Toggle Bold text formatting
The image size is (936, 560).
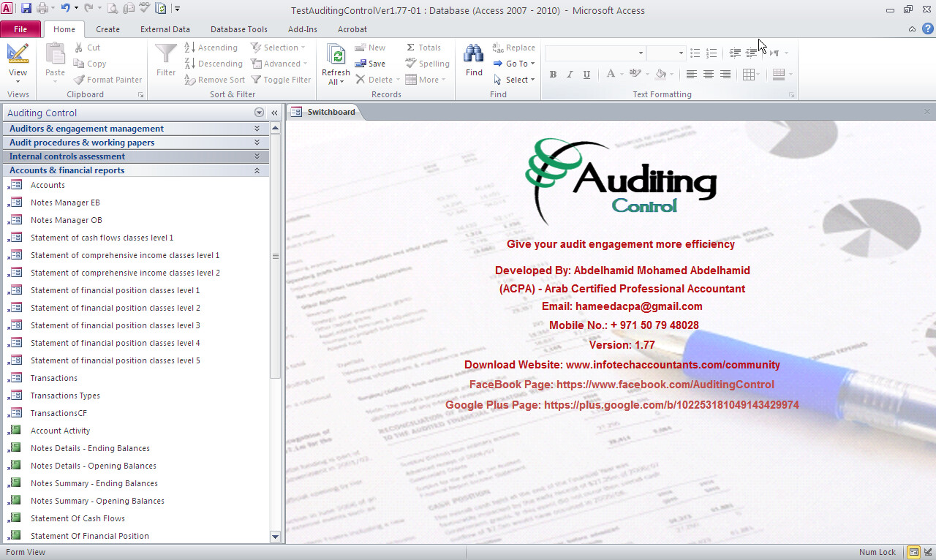[x=553, y=75]
